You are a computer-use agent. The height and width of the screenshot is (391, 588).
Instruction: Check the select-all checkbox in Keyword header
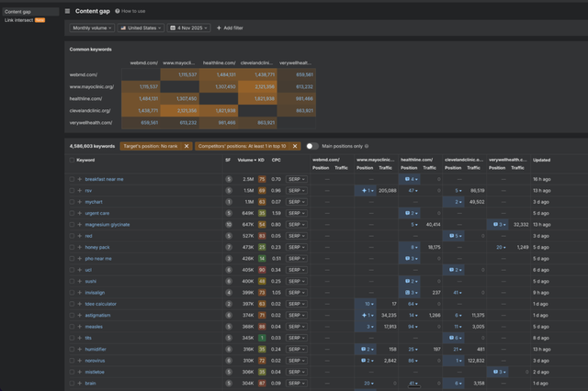point(73,160)
